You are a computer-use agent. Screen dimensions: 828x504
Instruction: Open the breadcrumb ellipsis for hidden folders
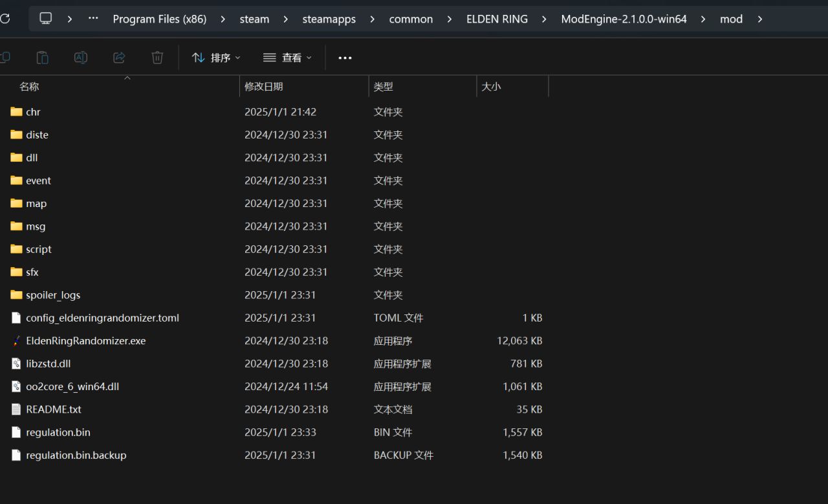[93, 19]
